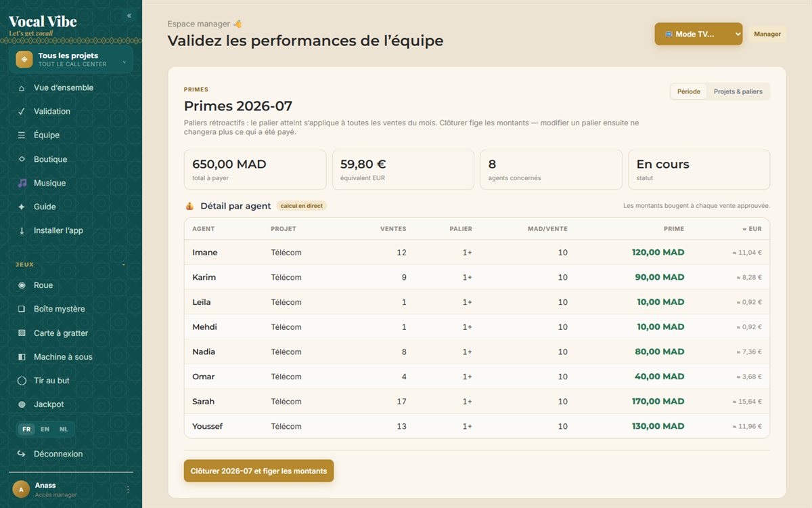This screenshot has height=508, width=812.
Task: Open the Vue d'ensemble home icon
Action: tap(22, 88)
